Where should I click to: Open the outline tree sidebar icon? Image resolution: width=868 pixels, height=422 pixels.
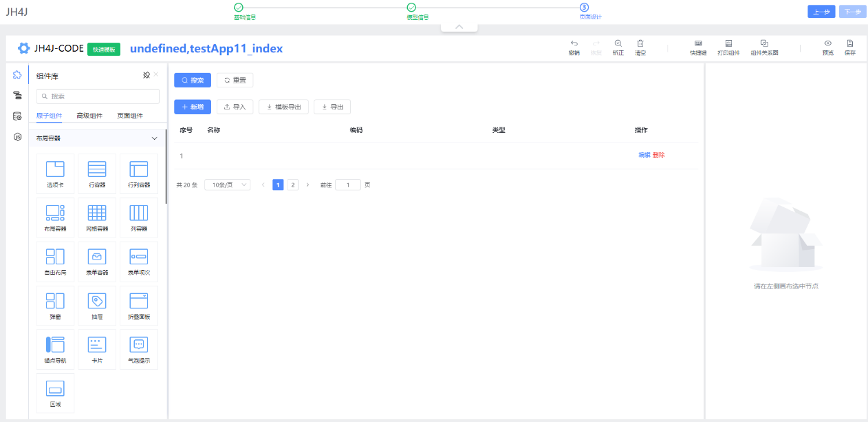pyautogui.click(x=17, y=96)
